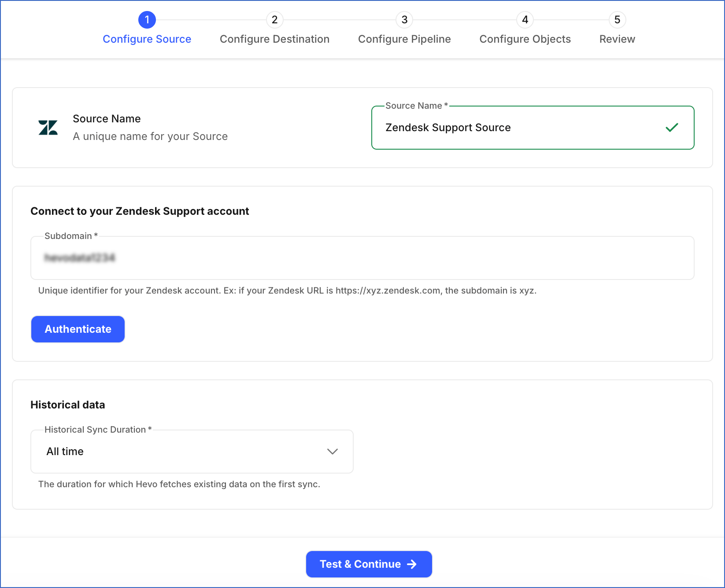This screenshot has height=588, width=725.
Task: Go to Configure Destination step
Action: click(x=274, y=39)
